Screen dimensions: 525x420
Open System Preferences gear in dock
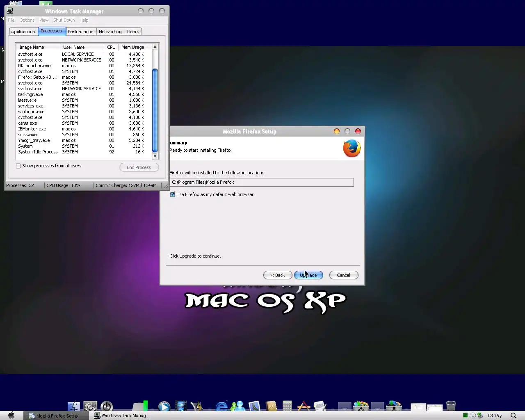(90, 406)
